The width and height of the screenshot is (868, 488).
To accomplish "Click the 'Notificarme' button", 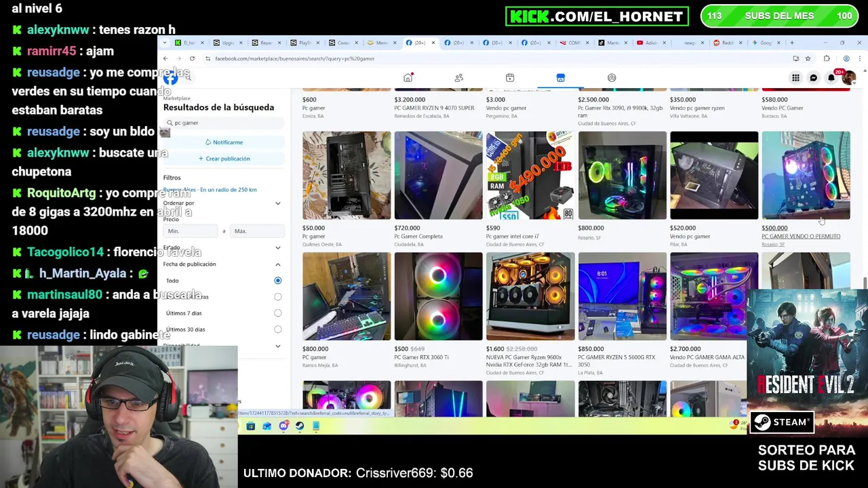I will click(x=224, y=142).
